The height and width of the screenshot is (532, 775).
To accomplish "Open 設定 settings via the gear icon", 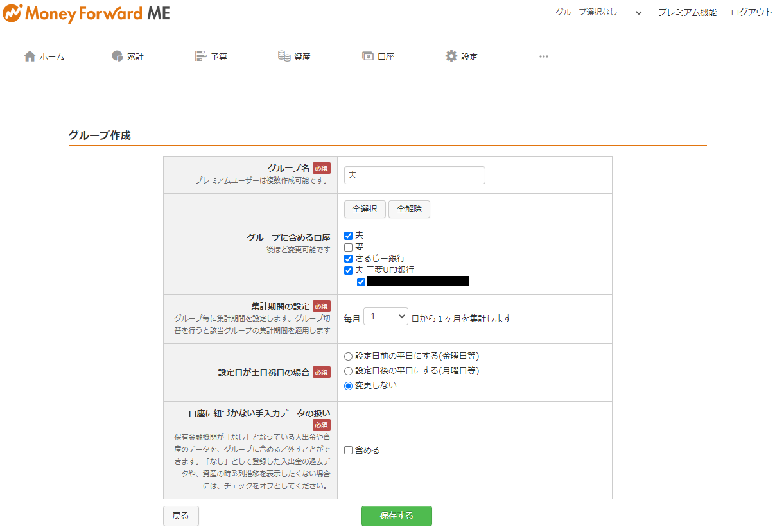I will pos(450,56).
